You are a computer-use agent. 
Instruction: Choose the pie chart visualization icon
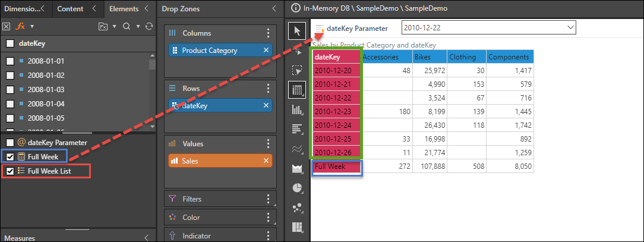tap(298, 187)
